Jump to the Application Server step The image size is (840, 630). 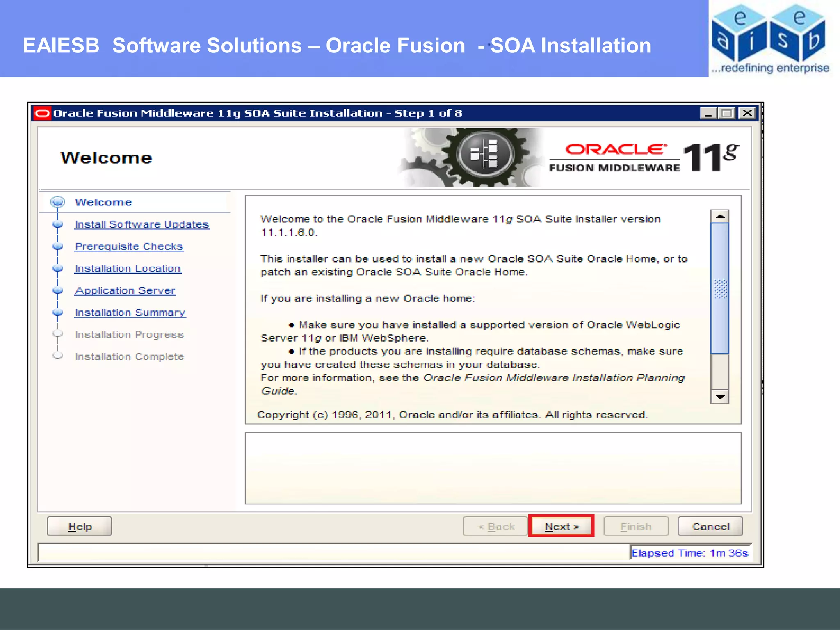(x=125, y=290)
